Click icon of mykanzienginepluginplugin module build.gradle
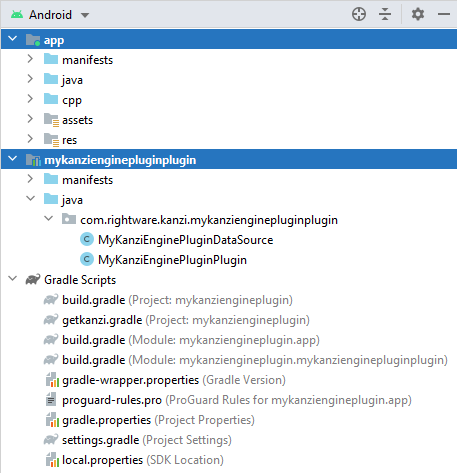The image size is (457, 473). point(51,359)
